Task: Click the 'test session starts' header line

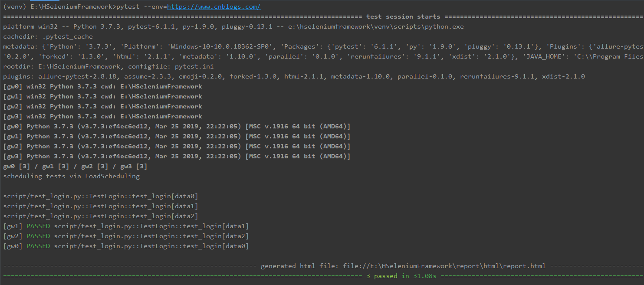Action: (403, 17)
